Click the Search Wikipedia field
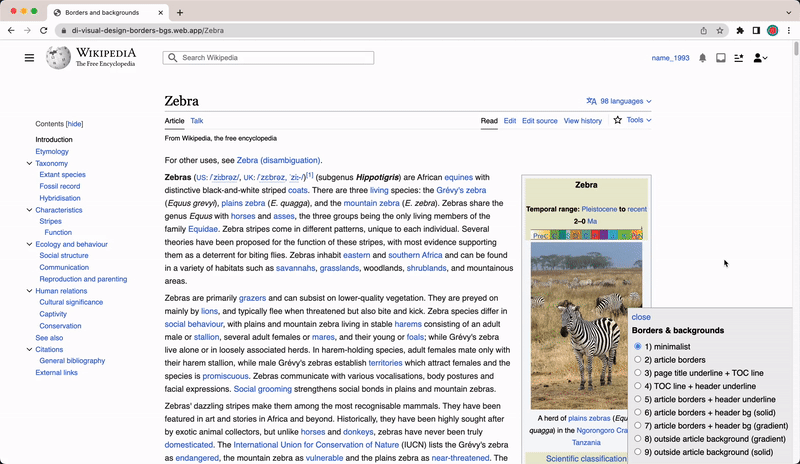The width and height of the screenshot is (800, 464). tap(268, 58)
